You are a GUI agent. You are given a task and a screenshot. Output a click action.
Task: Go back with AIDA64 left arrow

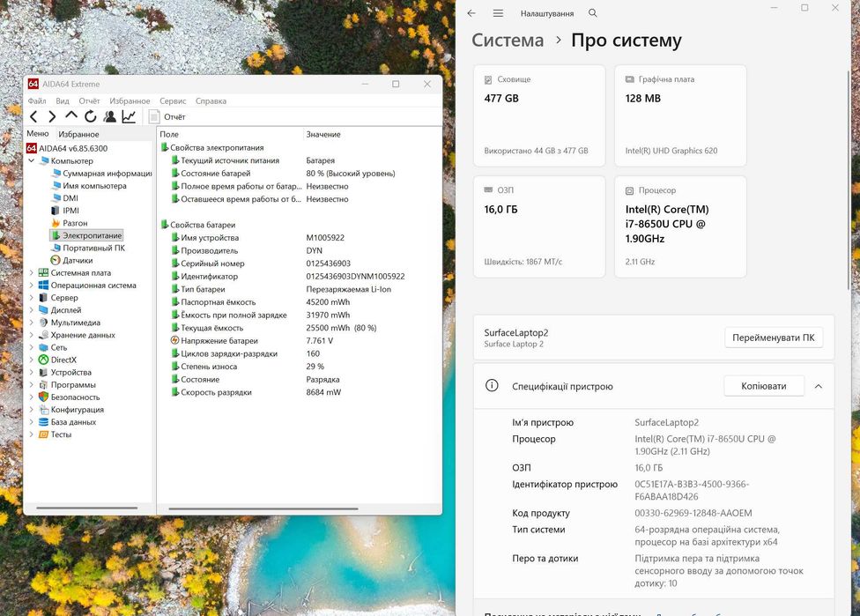coord(33,116)
